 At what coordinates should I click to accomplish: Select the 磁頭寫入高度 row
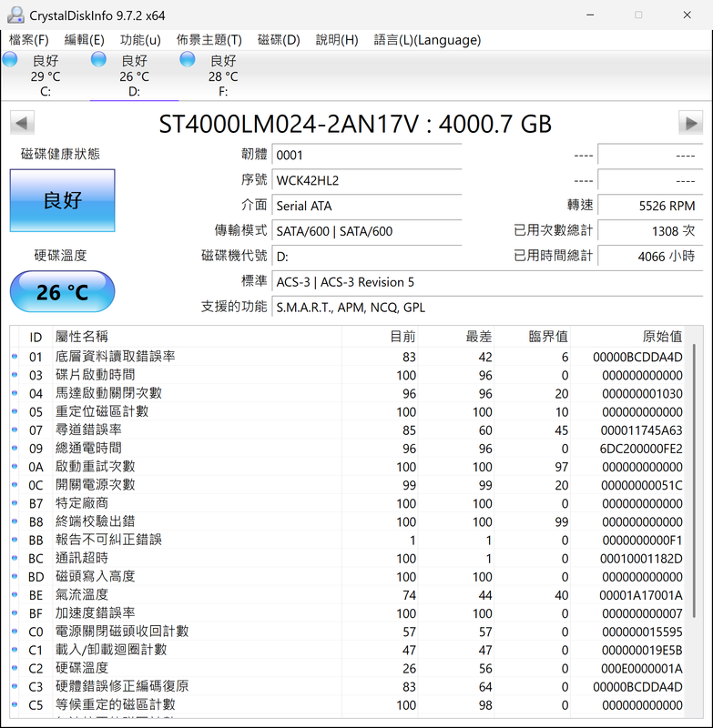(x=348, y=577)
